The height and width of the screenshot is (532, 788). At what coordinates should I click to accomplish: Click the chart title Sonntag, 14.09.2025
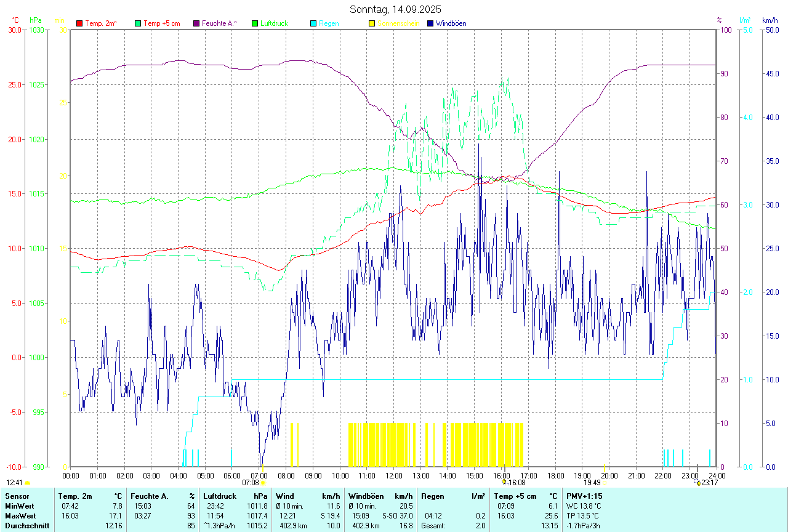(x=395, y=9)
